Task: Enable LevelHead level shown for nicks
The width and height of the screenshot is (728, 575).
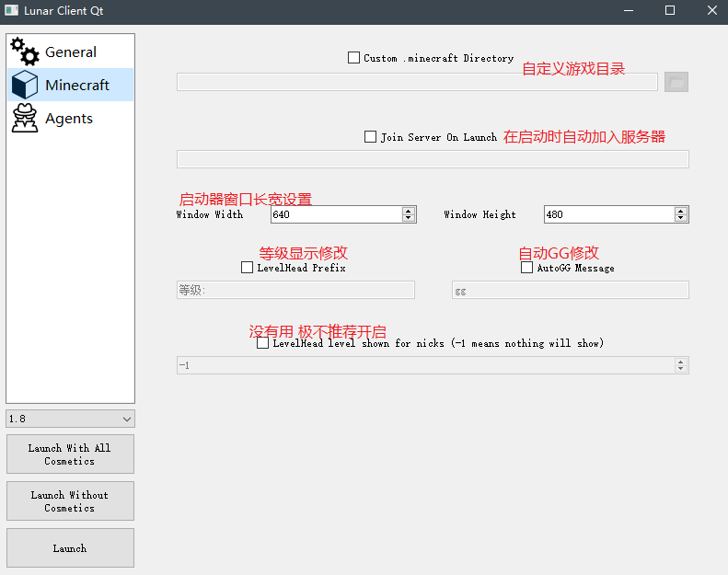Action: point(263,343)
